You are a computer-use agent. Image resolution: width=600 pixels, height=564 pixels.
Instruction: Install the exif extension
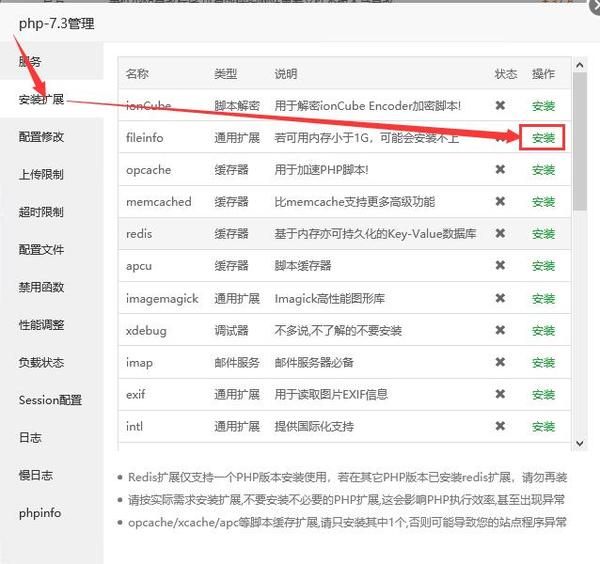[x=543, y=394]
